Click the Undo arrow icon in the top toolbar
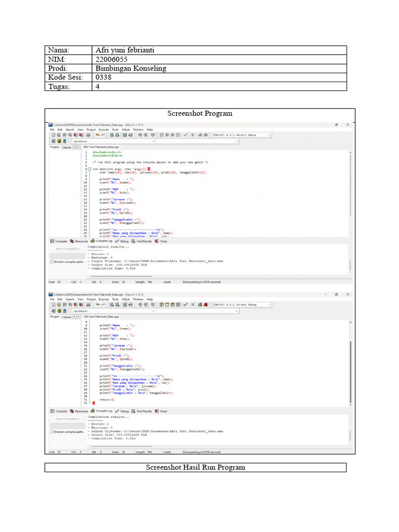399x532 pixels. (97, 135)
